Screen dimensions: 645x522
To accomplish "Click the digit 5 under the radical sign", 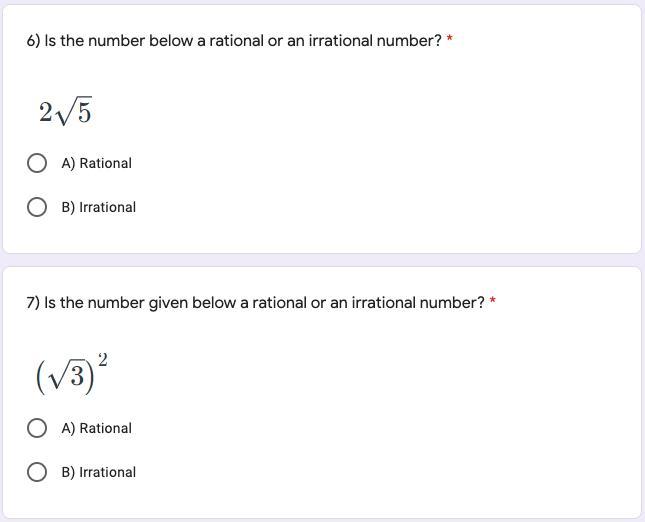I will [84, 113].
